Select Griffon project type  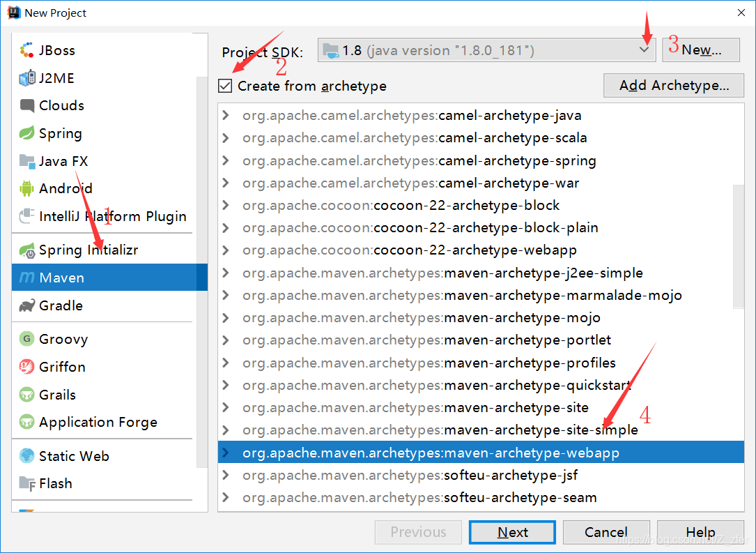[104, 367]
